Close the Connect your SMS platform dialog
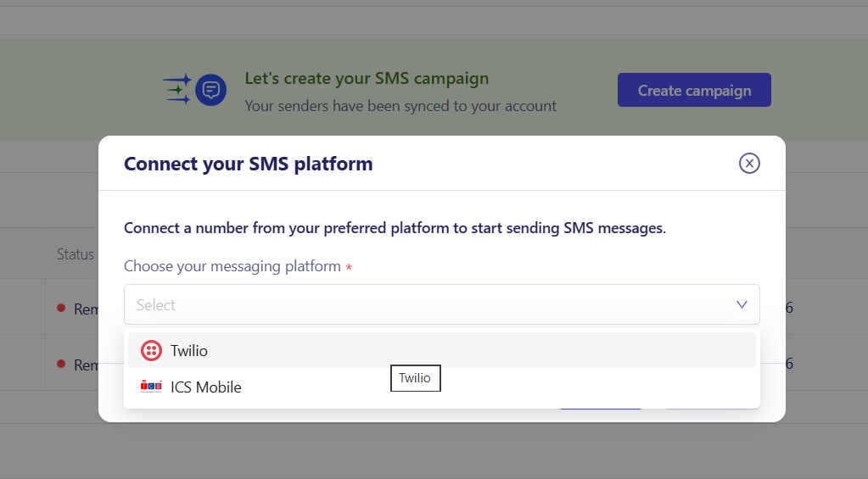Screen dimensions: 868x479 pos(749,163)
